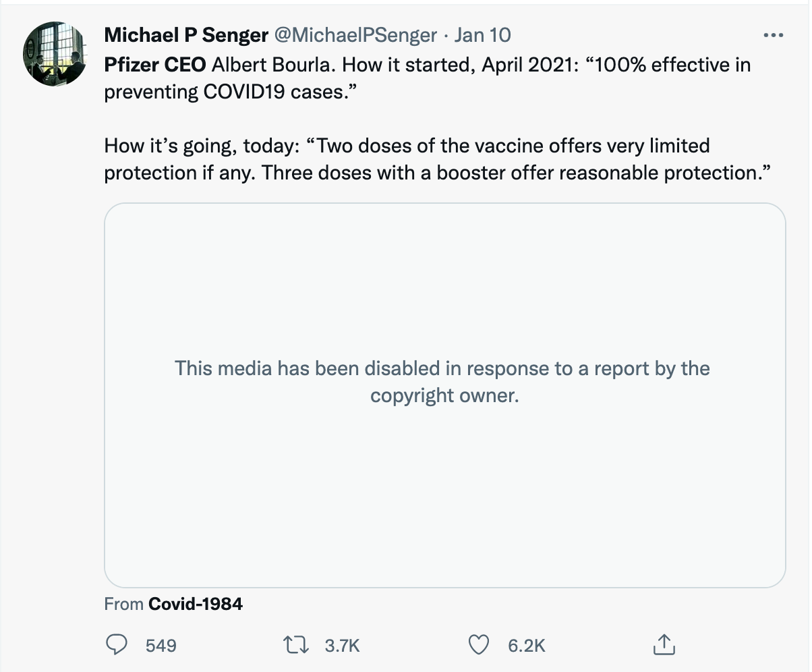Screen dimensions: 812x672
Task: Open Michael P Senger's profile avatar
Action: click(55, 53)
